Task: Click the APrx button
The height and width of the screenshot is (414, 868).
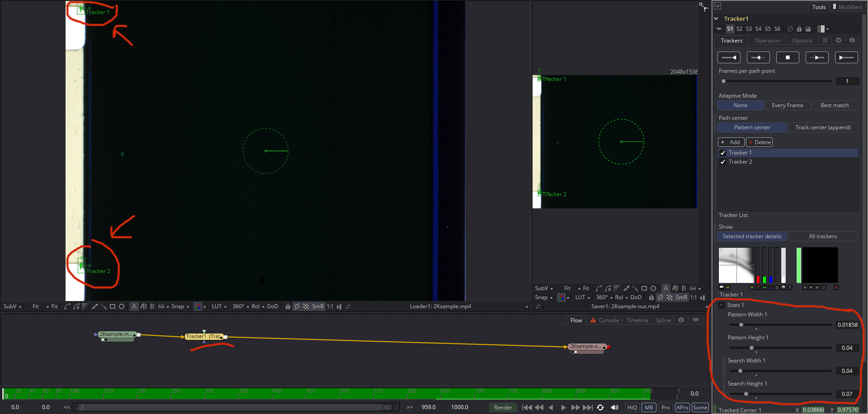Action: 682,407
